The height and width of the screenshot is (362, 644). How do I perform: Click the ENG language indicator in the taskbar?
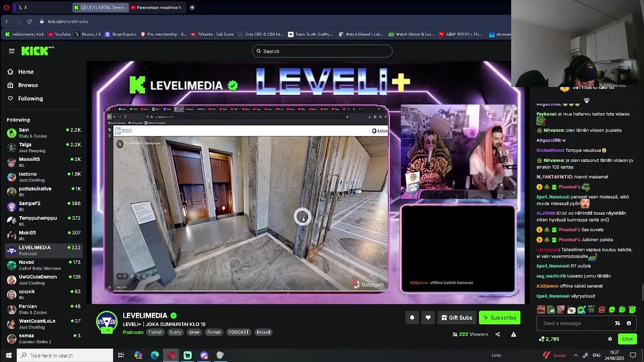597,355
